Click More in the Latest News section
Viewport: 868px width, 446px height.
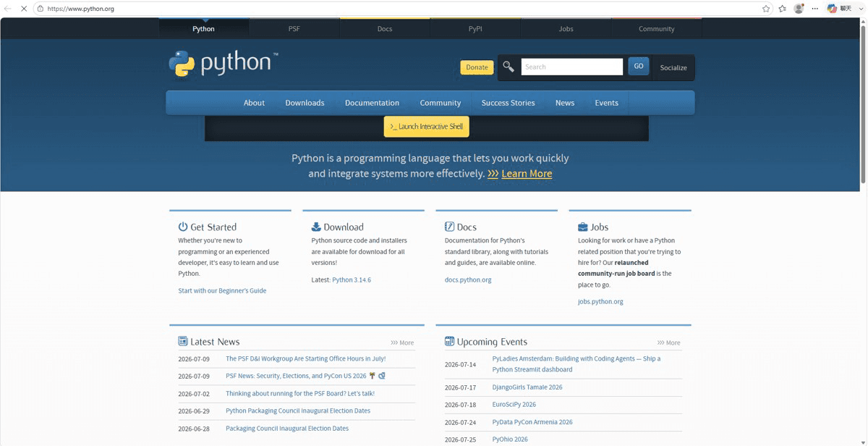402,342
